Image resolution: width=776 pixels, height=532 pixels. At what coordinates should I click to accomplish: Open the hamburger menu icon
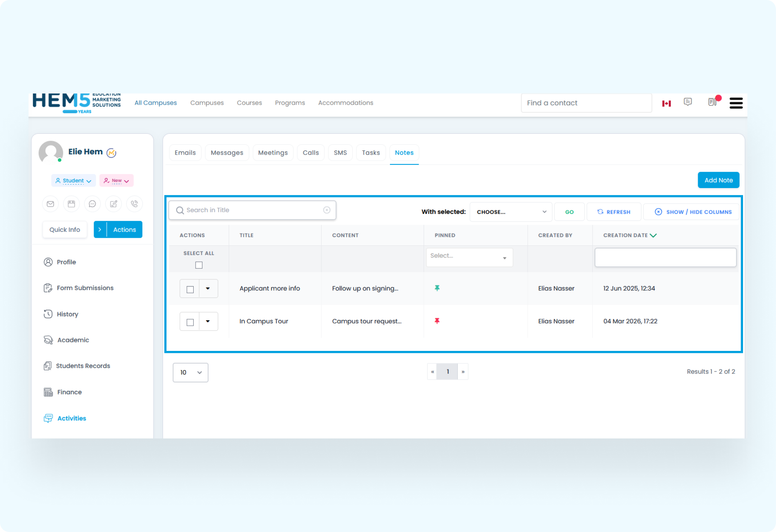(736, 103)
